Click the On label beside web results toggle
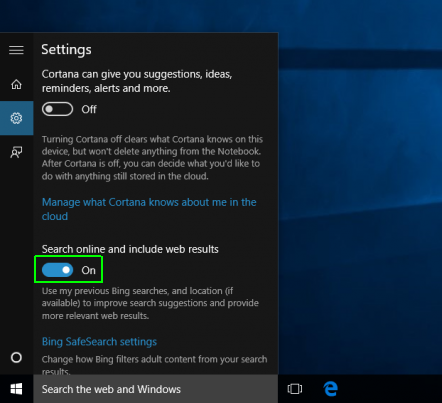The image size is (442, 403). click(89, 270)
